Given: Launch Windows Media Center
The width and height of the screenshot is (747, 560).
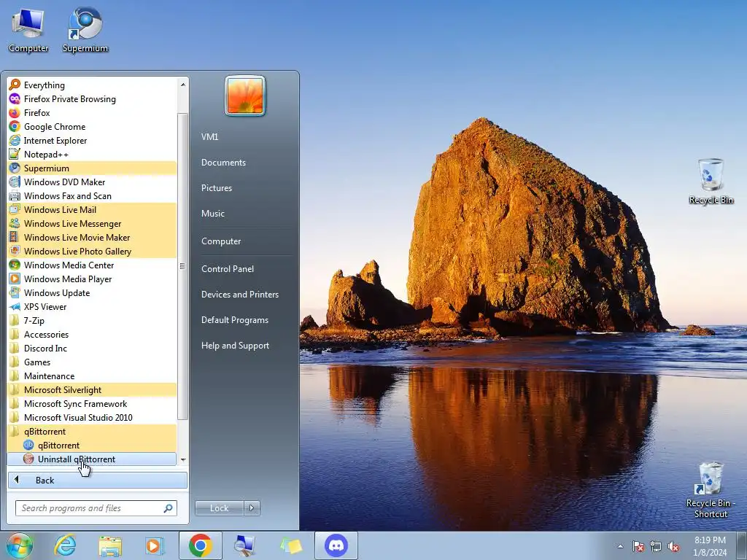Looking at the screenshot, I should [92, 265].
